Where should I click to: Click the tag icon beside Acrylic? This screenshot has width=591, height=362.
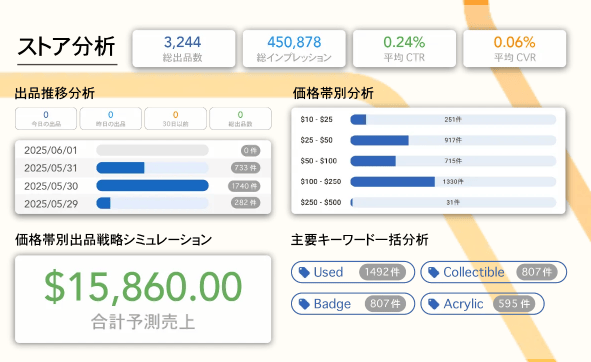point(433,304)
